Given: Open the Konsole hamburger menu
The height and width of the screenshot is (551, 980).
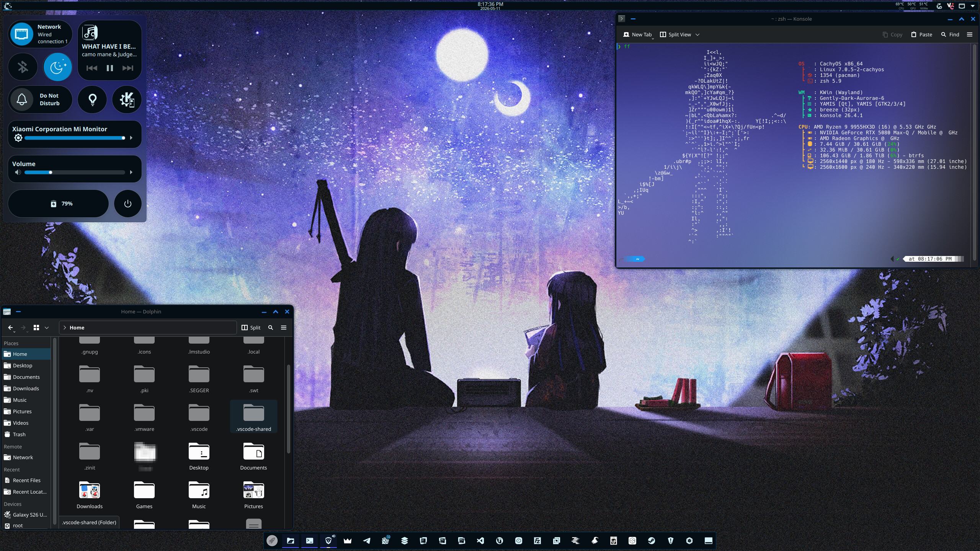Looking at the screenshot, I should tap(970, 34).
